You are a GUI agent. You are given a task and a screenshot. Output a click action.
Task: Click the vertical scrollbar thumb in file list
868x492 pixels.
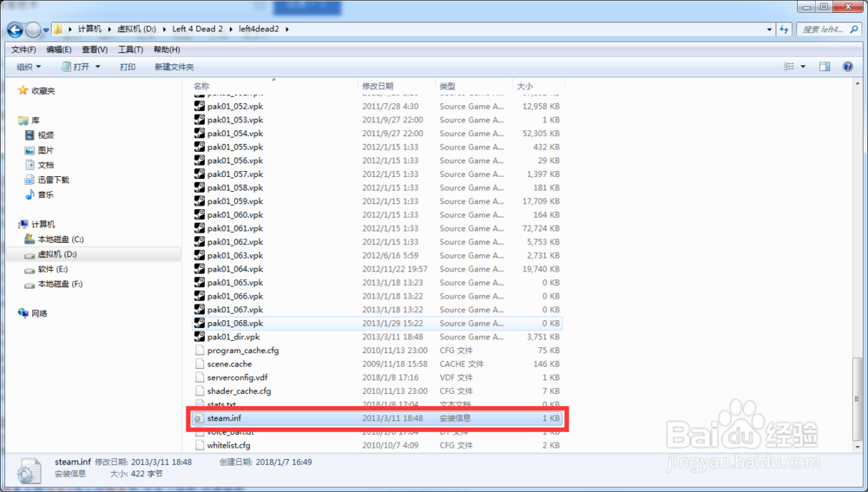coord(858,398)
